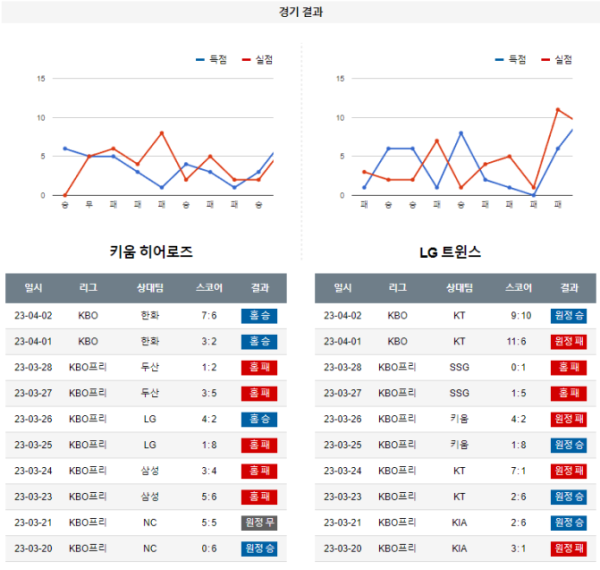
Task: Click 홈 승 badge in Kiwoom 23-04-01 row
Action: coord(259,342)
